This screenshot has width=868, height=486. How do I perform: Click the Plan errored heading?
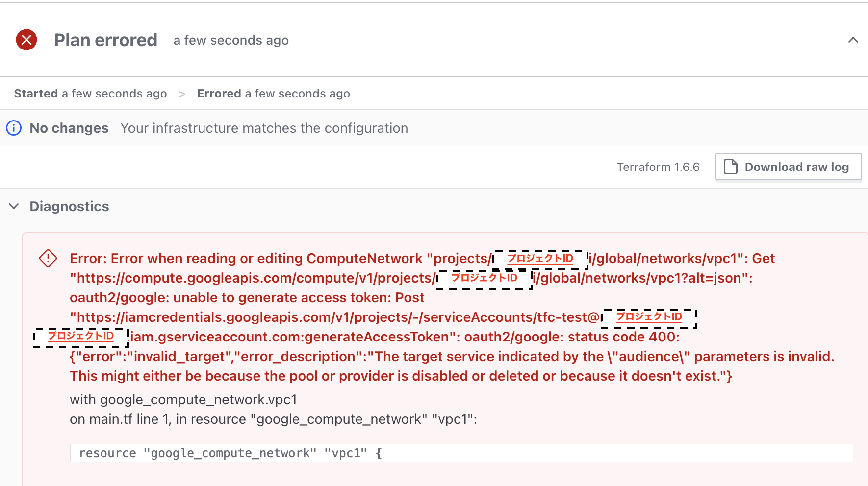click(x=106, y=40)
